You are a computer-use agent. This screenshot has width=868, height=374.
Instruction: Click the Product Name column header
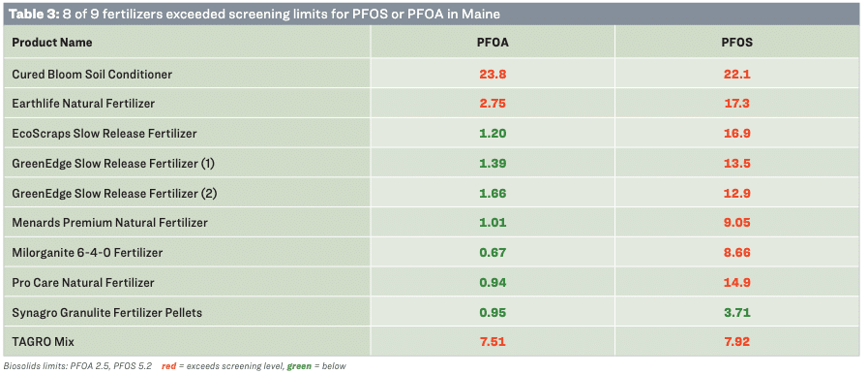(x=52, y=43)
